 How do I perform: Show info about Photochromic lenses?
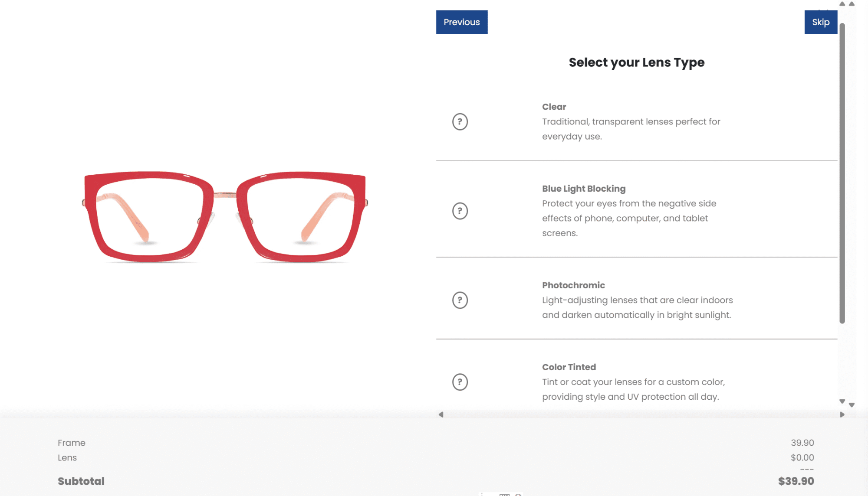click(x=460, y=300)
